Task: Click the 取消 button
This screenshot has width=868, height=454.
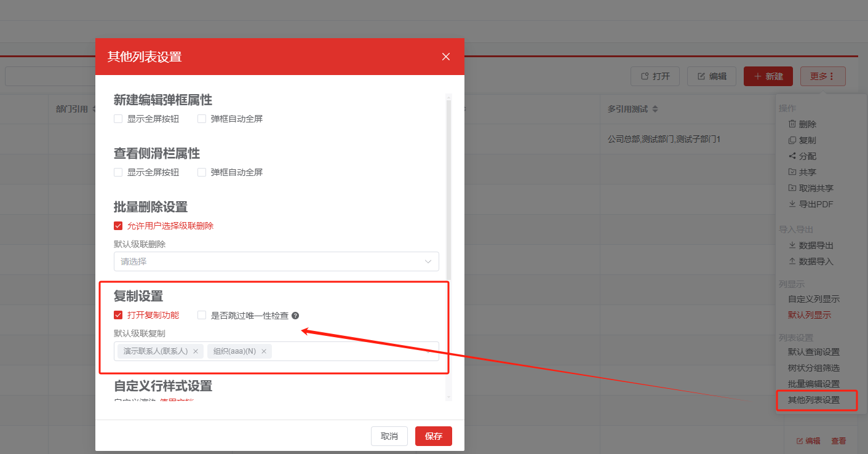Action: [x=389, y=436]
